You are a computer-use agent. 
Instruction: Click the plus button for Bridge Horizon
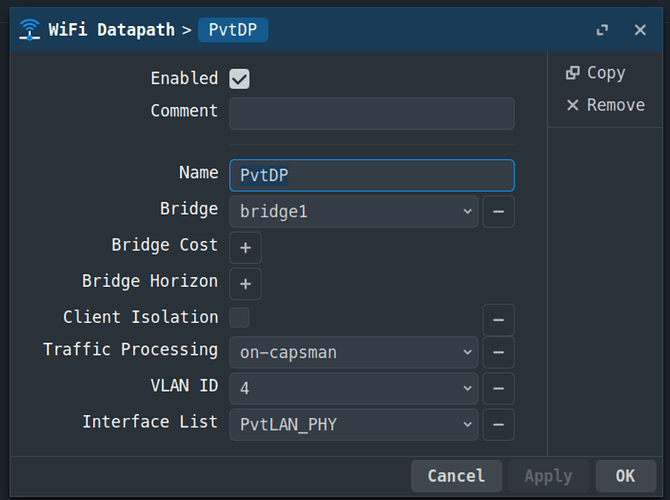pyautogui.click(x=245, y=284)
